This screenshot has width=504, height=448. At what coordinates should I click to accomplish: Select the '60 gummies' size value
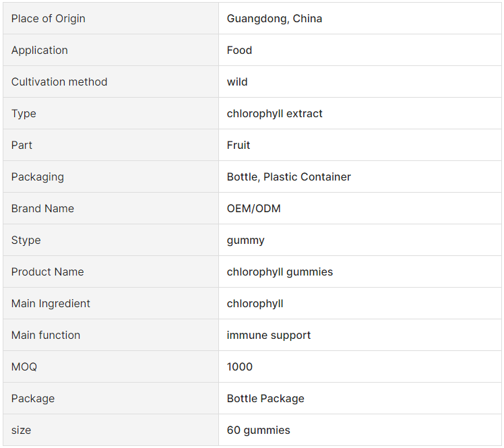point(259,430)
